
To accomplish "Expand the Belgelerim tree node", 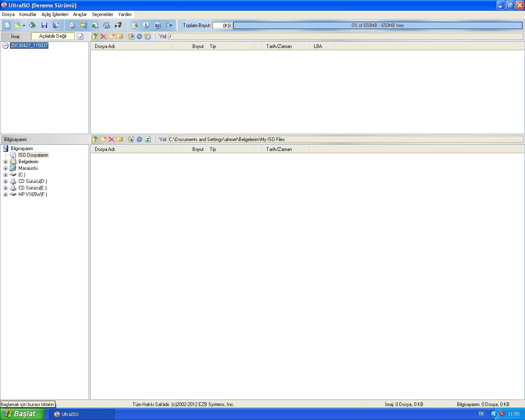I will point(5,162).
